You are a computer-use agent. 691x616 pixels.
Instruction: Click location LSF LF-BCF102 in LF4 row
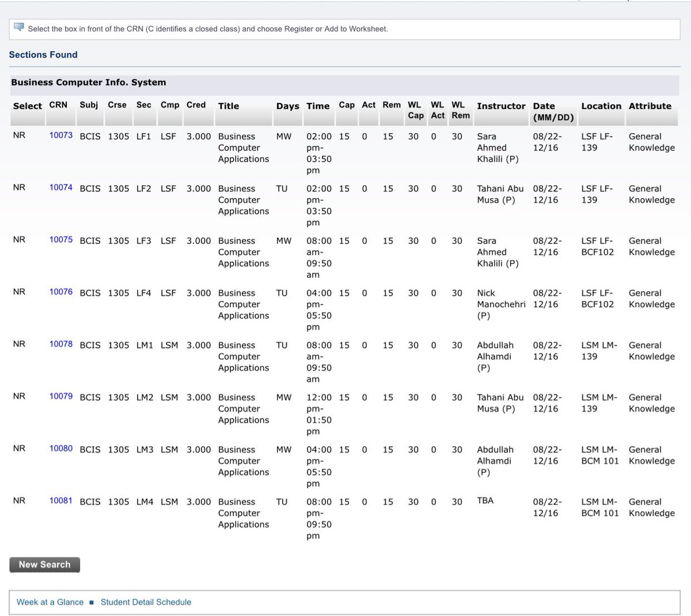(598, 298)
